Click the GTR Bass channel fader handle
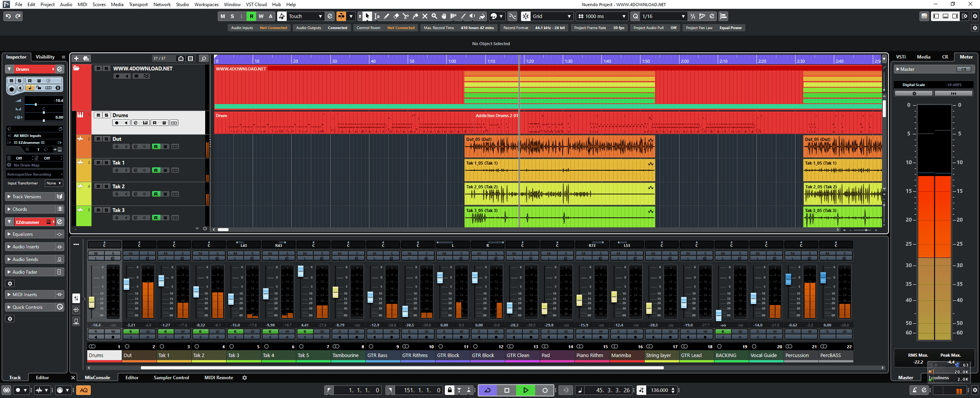The height and width of the screenshot is (398, 980). (370, 297)
